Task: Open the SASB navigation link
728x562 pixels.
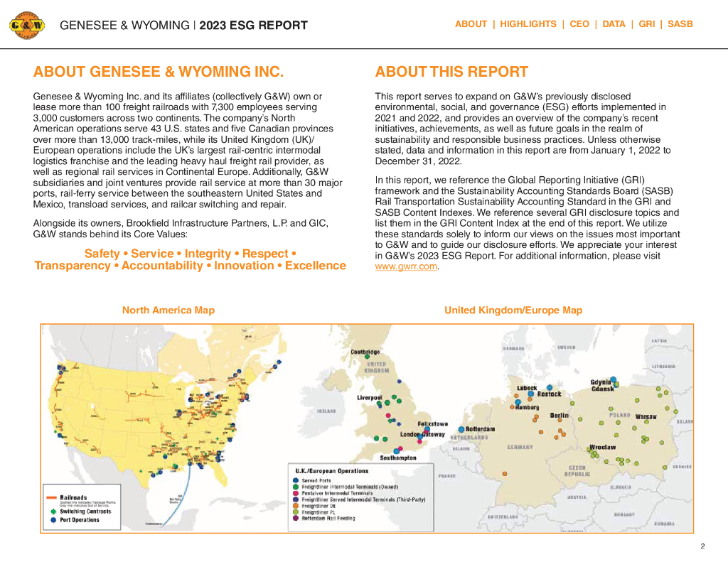Action: (680, 24)
